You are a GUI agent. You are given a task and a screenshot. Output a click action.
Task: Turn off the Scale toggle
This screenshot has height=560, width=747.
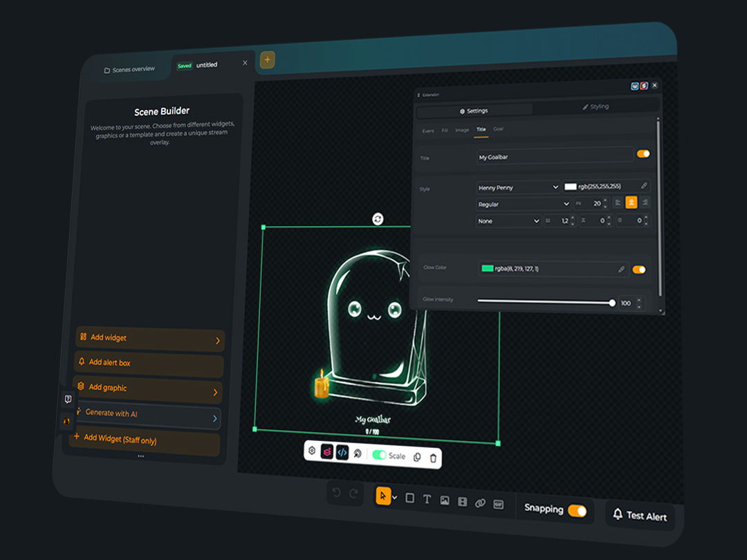tap(379, 455)
